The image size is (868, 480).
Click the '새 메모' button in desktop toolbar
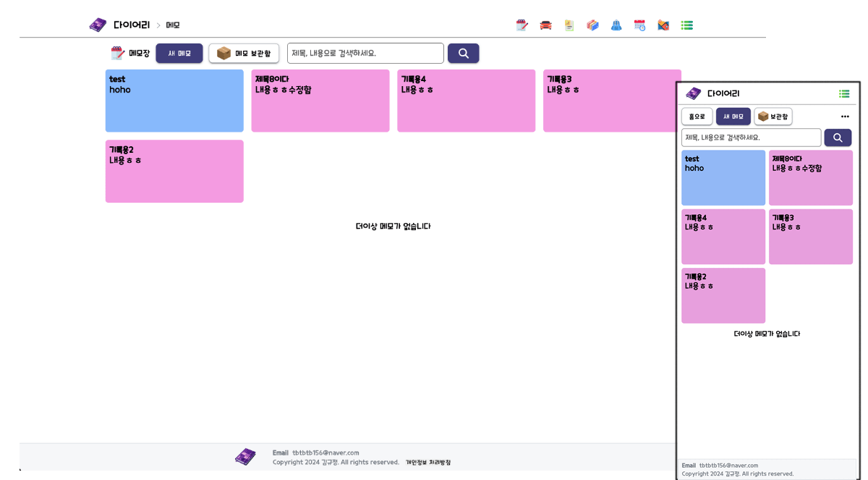pyautogui.click(x=179, y=54)
